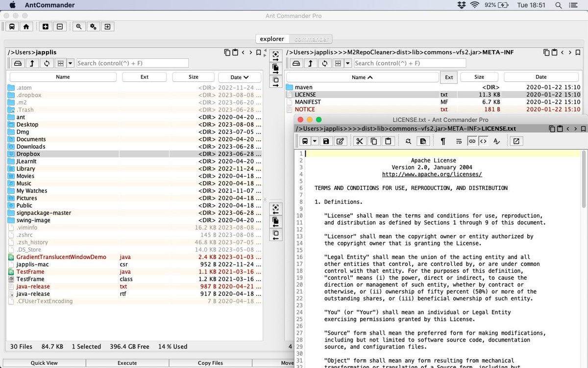Open the apache.org licenses link
This screenshot has width=588, height=368.
pos(432,174)
